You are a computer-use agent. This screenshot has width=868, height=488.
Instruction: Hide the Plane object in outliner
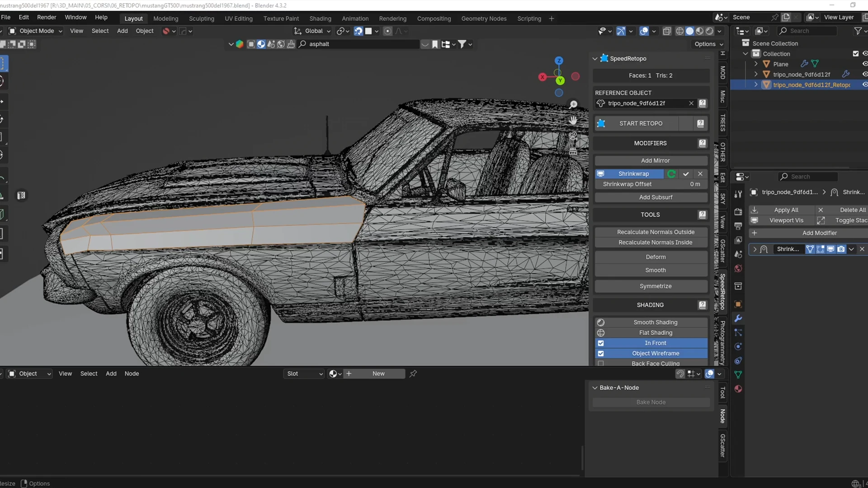tap(865, 64)
